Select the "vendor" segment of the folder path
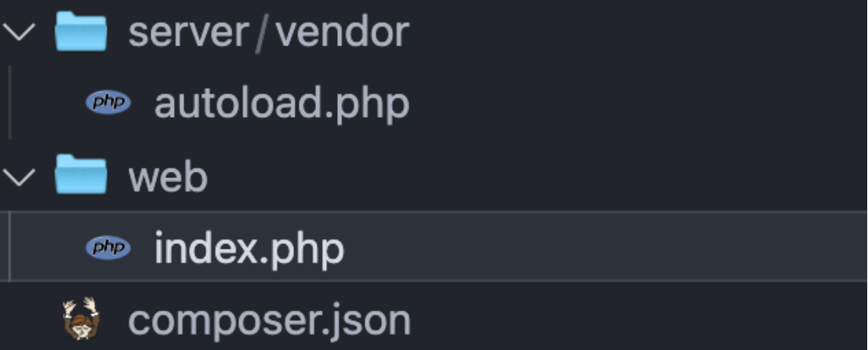868x350 pixels. tap(343, 32)
